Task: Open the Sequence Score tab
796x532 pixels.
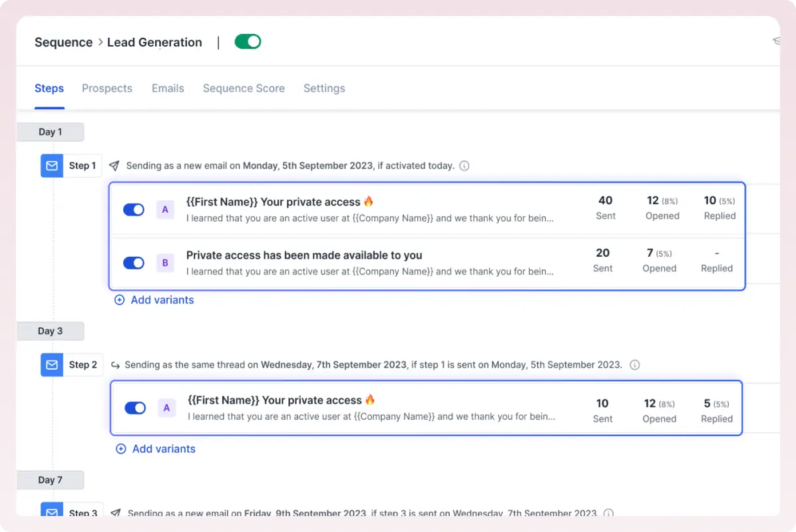Action: 244,88
